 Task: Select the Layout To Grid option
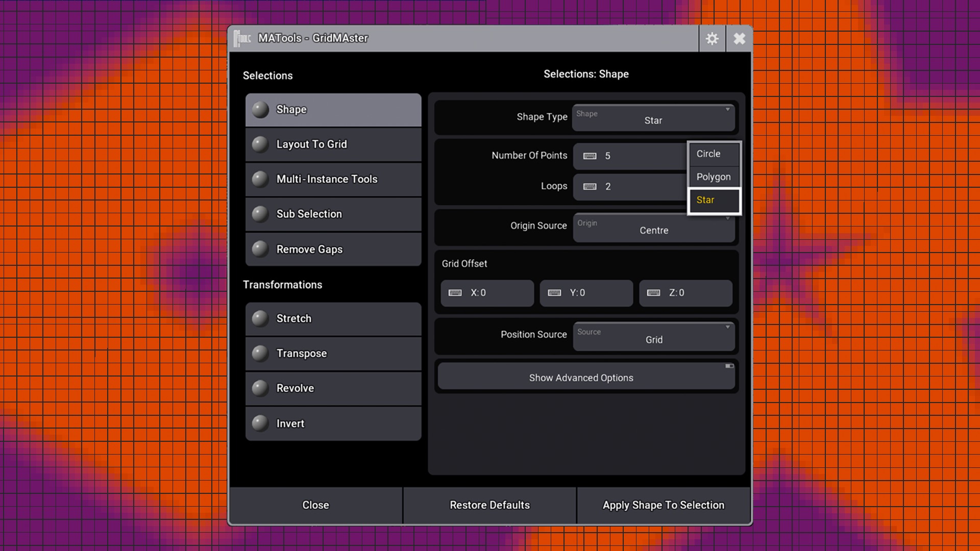(333, 144)
